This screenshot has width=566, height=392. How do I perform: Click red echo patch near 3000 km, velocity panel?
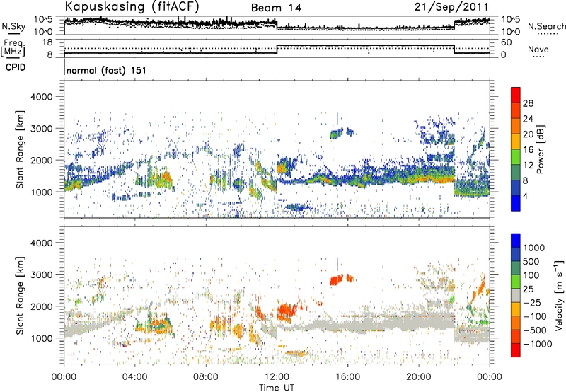tap(337, 279)
